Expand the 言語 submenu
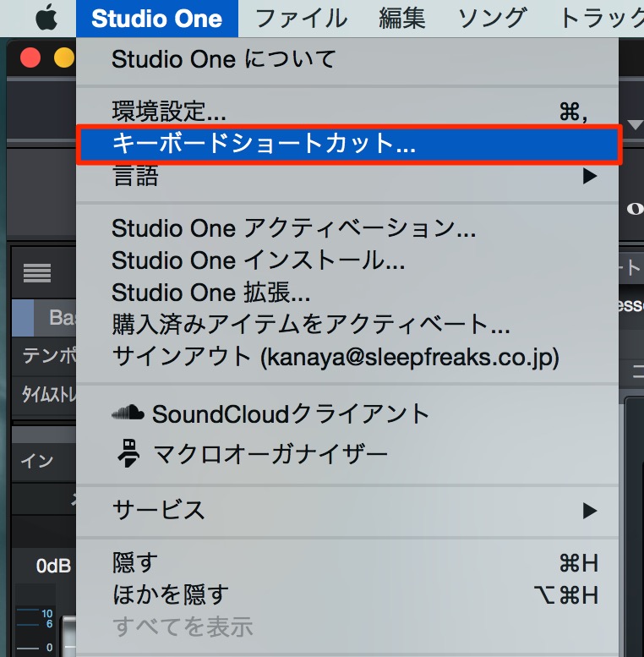Screen dimensions: 644x657 point(347,176)
